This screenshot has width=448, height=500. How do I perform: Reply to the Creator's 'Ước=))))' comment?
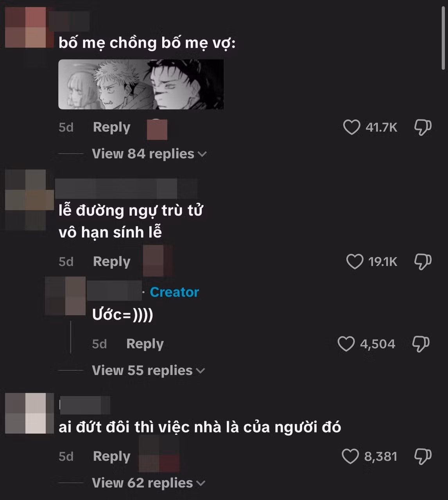point(145,344)
